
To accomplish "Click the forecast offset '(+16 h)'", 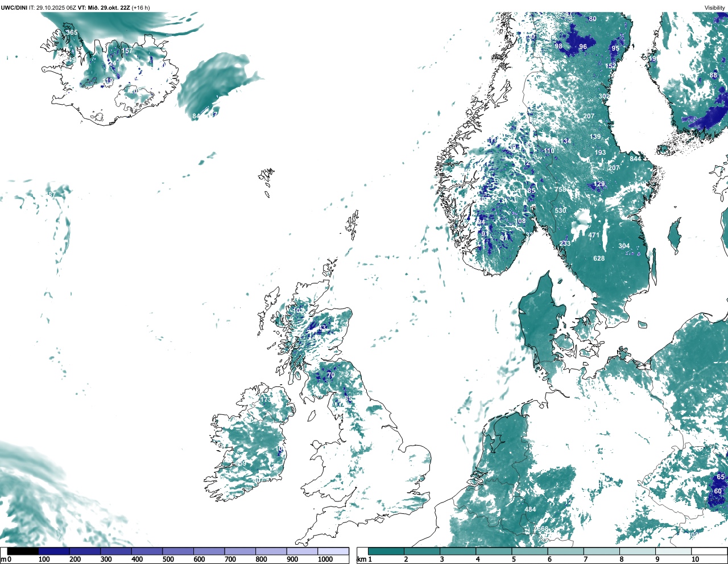I will click(x=141, y=7).
